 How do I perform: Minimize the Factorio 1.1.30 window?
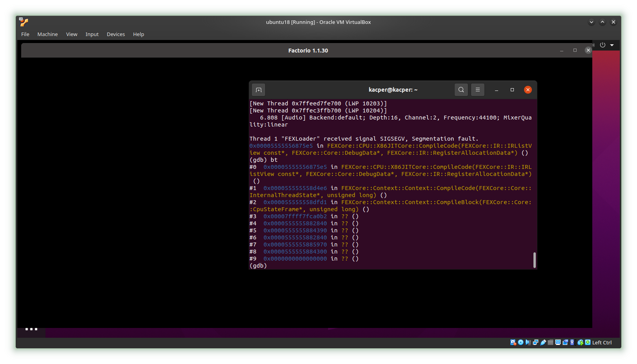point(562,51)
